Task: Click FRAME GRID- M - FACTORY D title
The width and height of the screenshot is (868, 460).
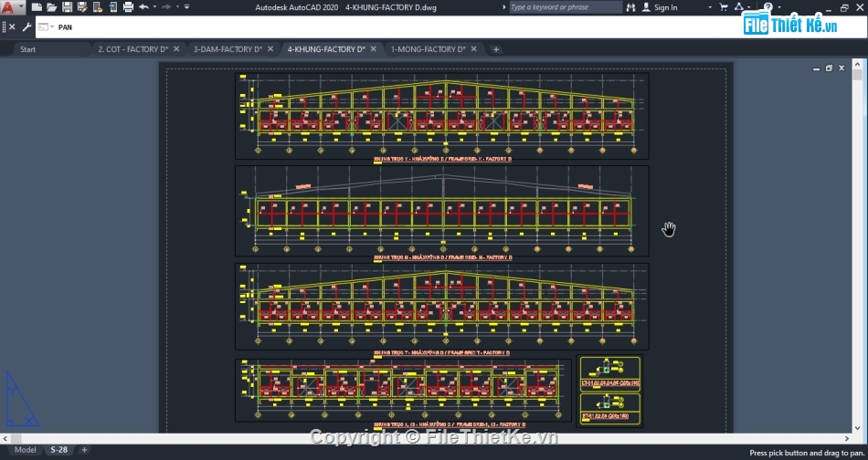Action: coord(442,257)
